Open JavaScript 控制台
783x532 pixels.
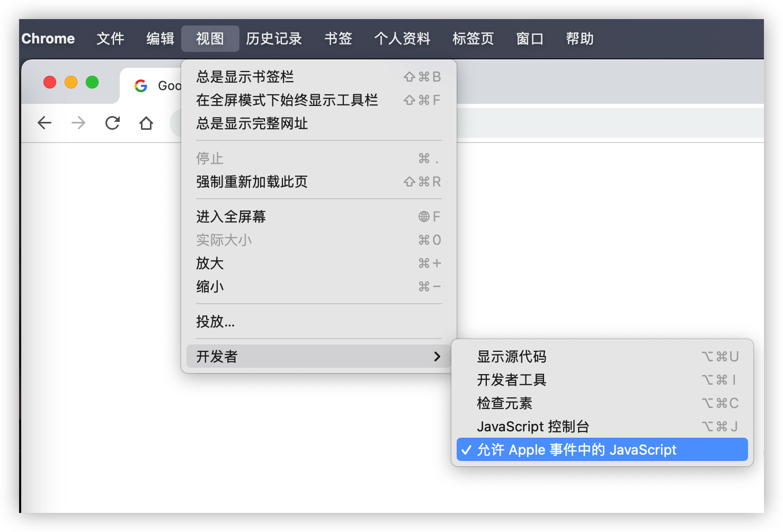tap(602, 427)
